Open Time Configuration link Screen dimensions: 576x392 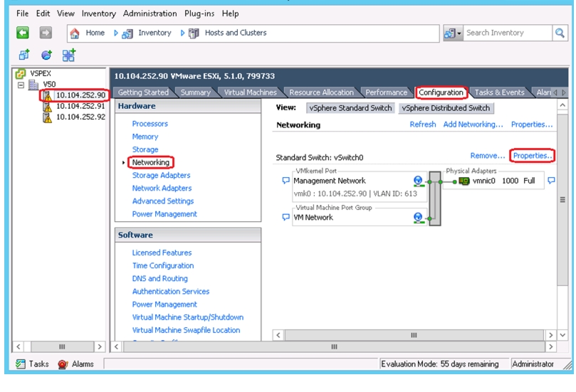point(163,266)
